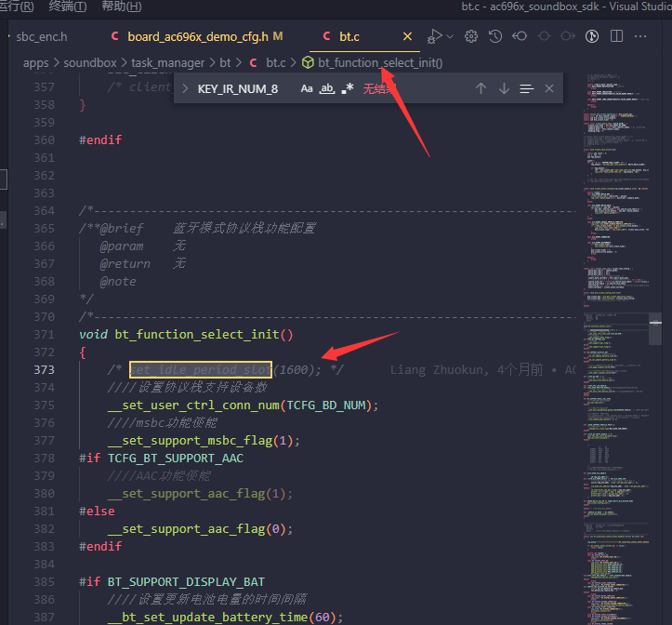
Task: Expand the Replace toggle in find widget
Action: pyautogui.click(x=185, y=88)
